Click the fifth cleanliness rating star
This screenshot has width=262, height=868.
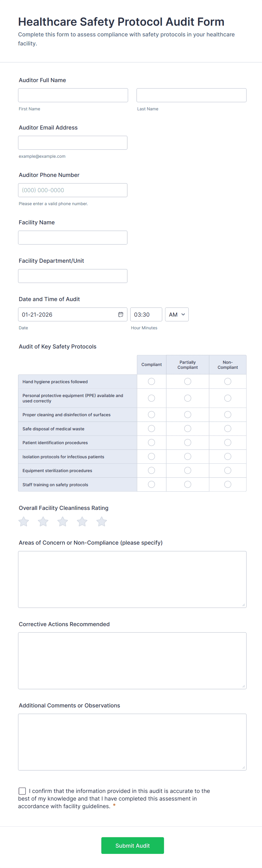[101, 521]
